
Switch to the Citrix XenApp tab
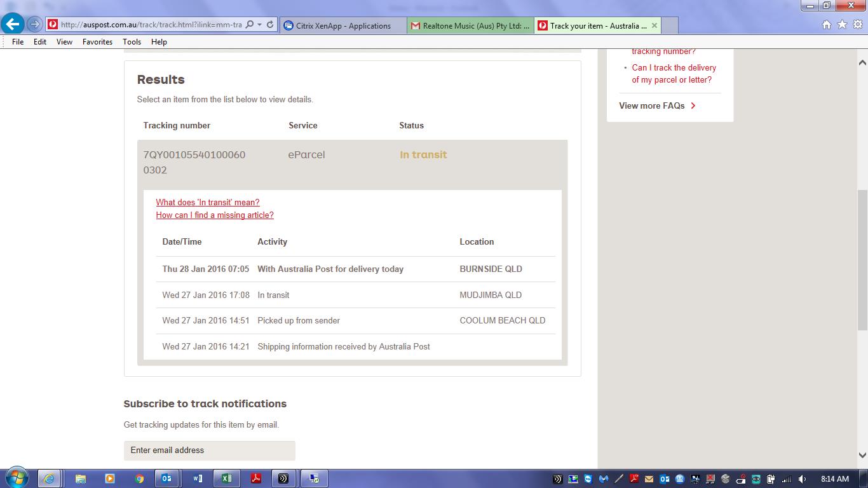(343, 25)
